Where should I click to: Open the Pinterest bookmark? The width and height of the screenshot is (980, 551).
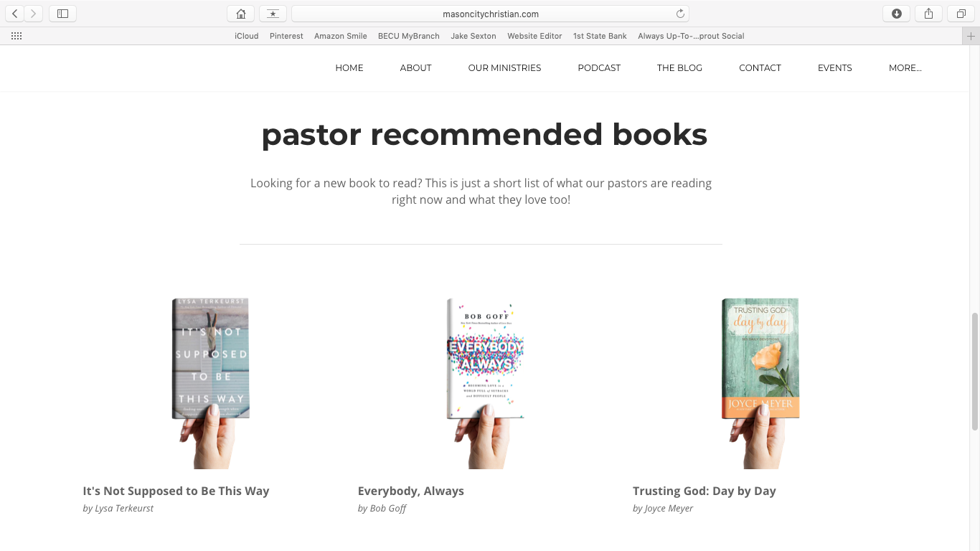pos(286,36)
